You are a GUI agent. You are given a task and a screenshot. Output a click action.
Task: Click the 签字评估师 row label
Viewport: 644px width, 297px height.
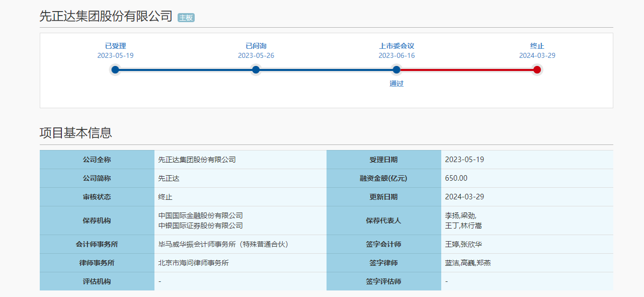383,281
